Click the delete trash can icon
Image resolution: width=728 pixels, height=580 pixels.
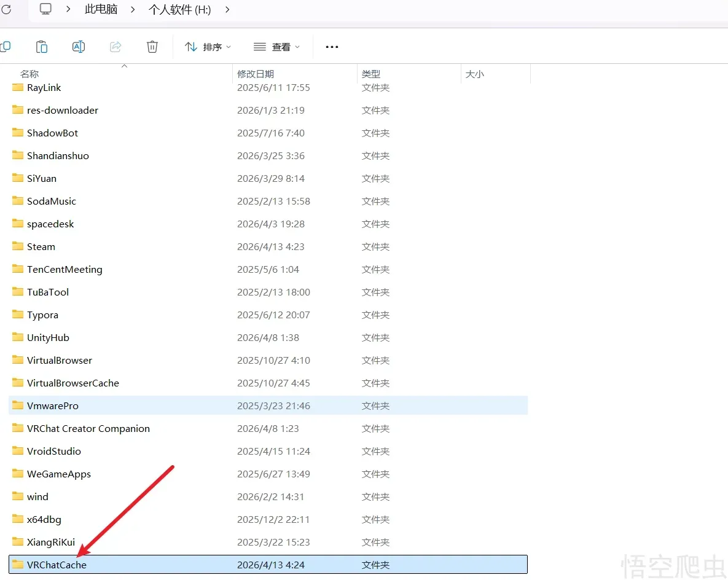152,47
